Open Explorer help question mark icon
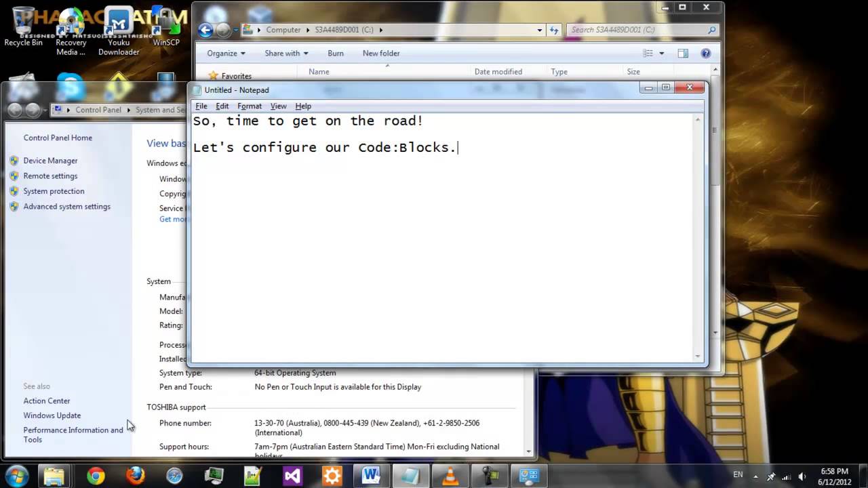Viewport: 868px width, 488px height. tap(705, 53)
